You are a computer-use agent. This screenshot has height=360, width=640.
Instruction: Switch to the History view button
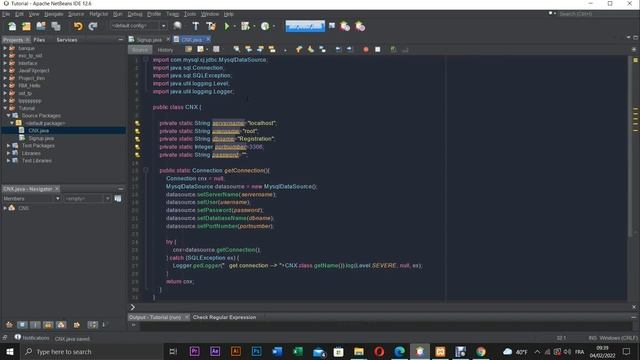coord(165,50)
